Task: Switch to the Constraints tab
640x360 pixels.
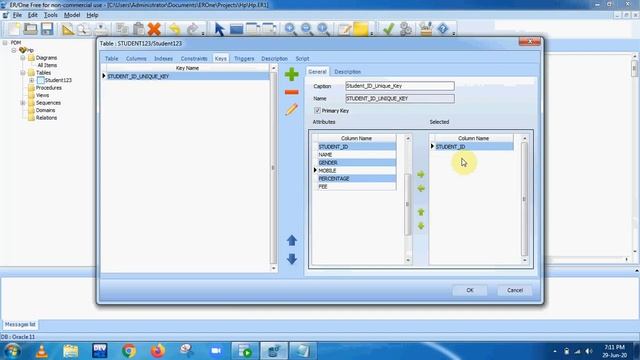Action: (194, 59)
